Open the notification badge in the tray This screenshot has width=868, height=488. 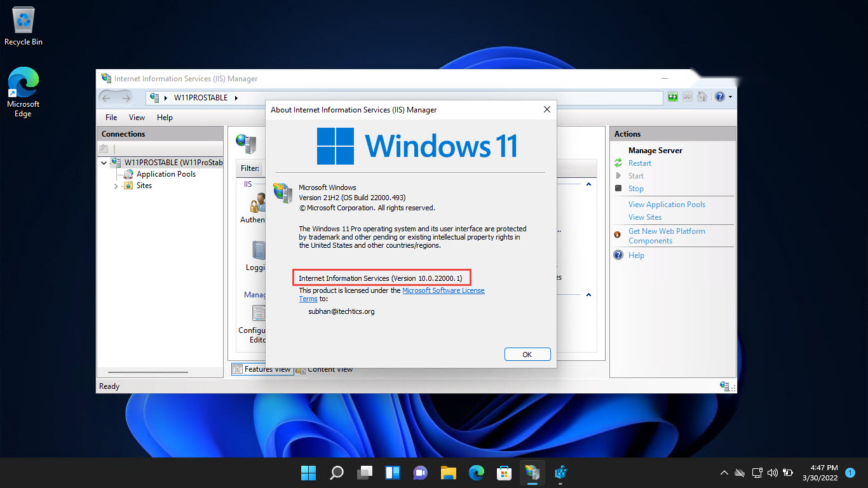(x=851, y=473)
